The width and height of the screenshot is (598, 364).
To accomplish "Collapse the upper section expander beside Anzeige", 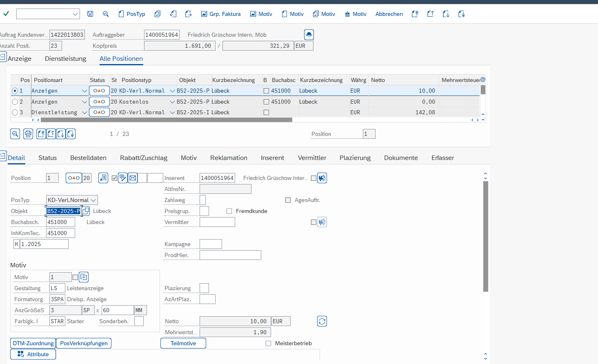I will 3,56.
